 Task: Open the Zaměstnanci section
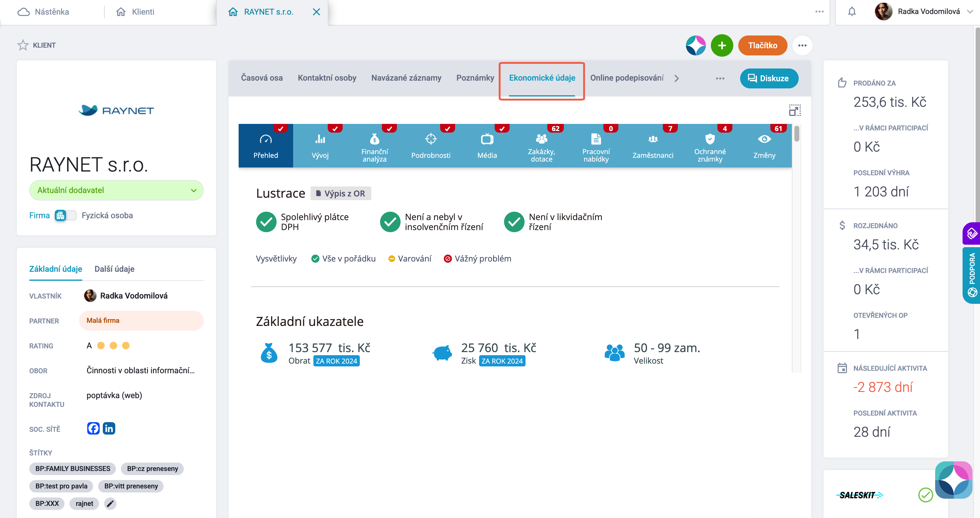[x=653, y=146]
